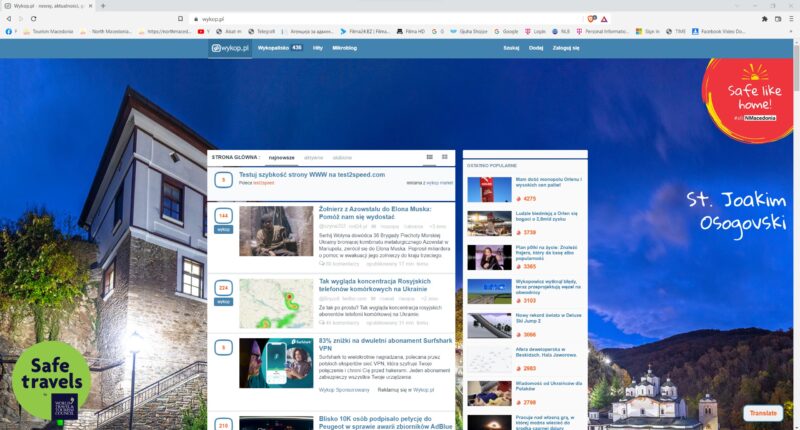Open the ski jump thumbnail
The image size is (800, 430).
tap(489, 325)
